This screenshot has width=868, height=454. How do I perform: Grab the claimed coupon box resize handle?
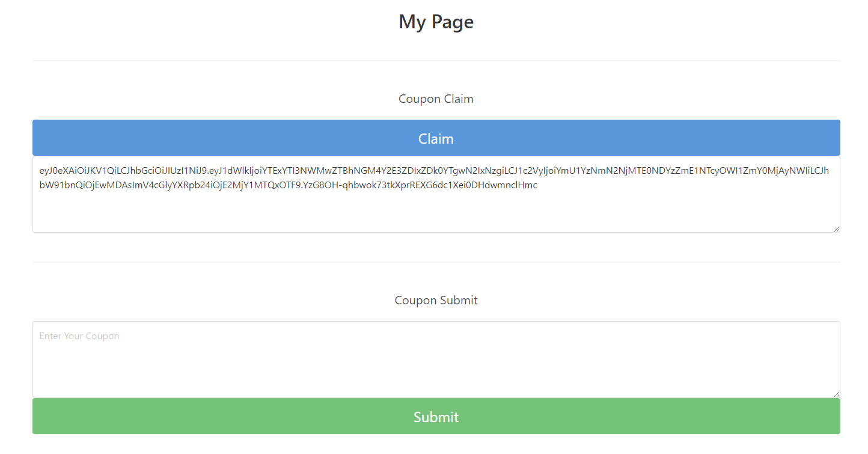tap(836, 229)
